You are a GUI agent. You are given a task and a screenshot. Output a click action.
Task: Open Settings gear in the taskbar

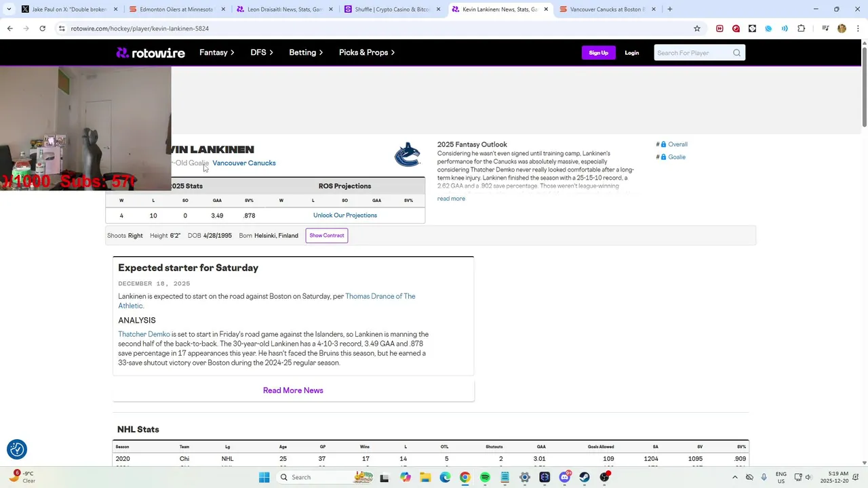(525, 477)
